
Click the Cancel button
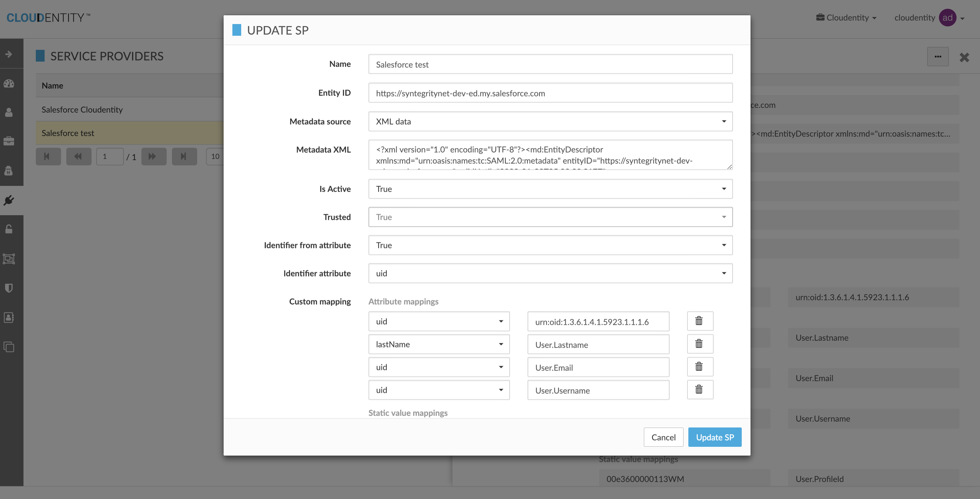tap(663, 437)
